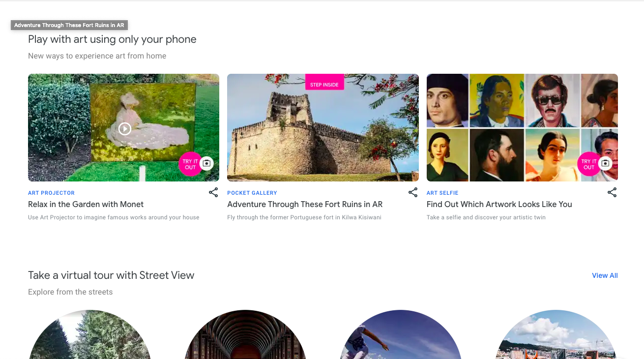The width and height of the screenshot is (644, 359).
Task: Click the camera icon on the Monet card
Action: click(207, 163)
